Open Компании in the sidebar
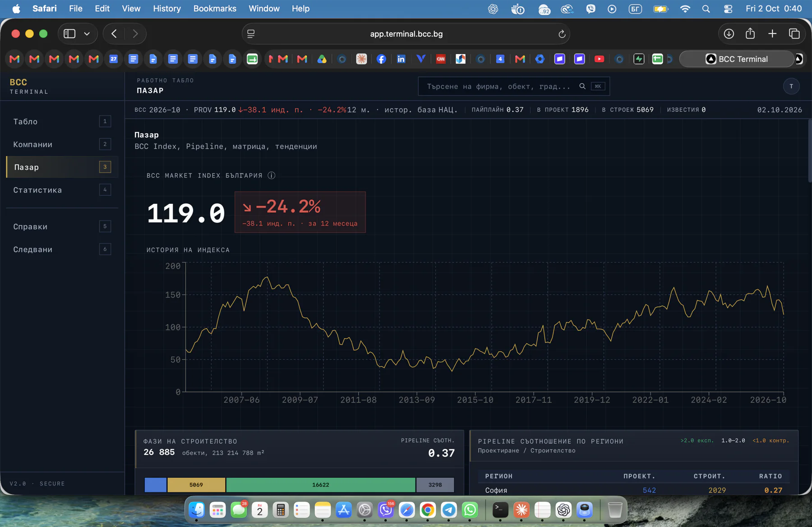812x527 pixels. (62, 144)
